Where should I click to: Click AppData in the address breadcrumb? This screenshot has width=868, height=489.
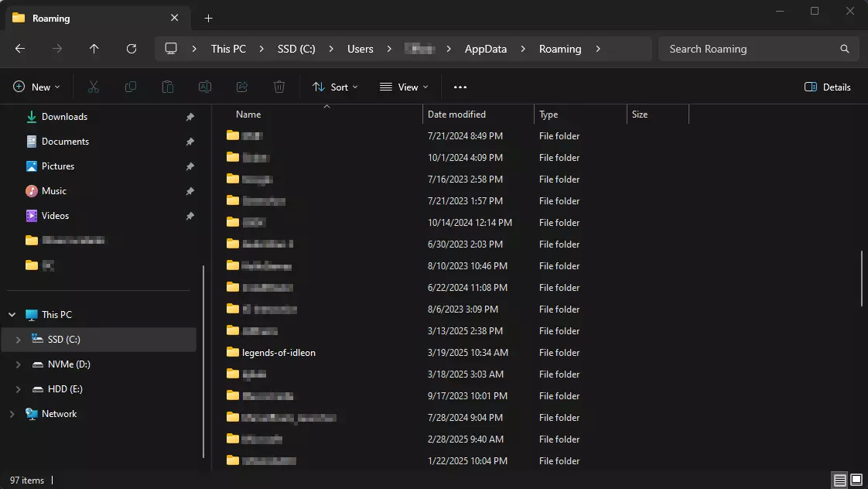pos(485,49)
